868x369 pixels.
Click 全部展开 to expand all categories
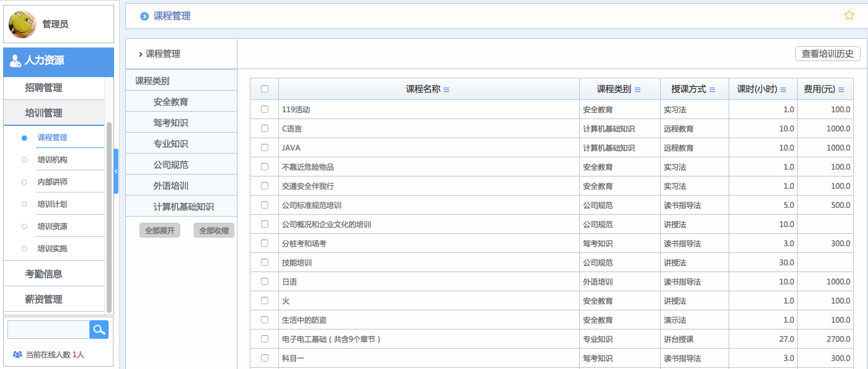159,230
